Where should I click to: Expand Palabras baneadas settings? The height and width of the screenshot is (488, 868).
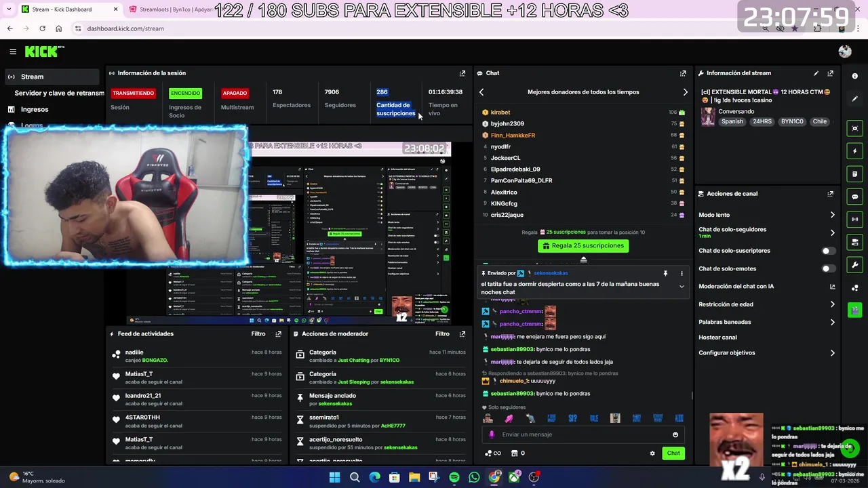(832, 322)
